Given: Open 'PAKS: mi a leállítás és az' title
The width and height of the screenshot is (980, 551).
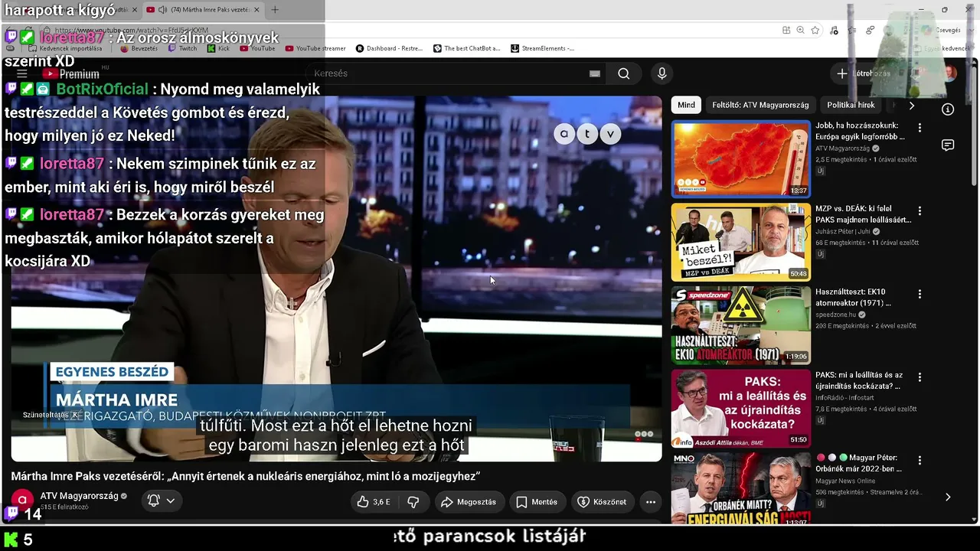Looking at the screenshot, I should 859,380.
